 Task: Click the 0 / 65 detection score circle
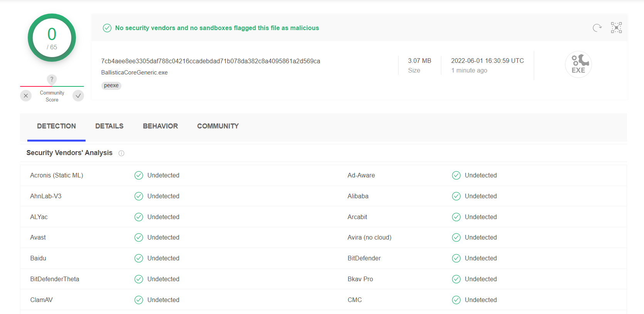(52, 38)
